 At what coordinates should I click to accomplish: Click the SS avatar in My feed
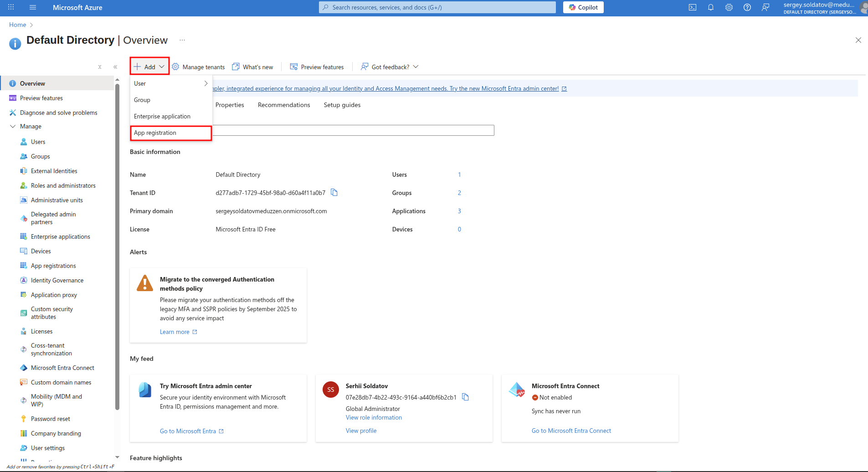coord(331,390)
